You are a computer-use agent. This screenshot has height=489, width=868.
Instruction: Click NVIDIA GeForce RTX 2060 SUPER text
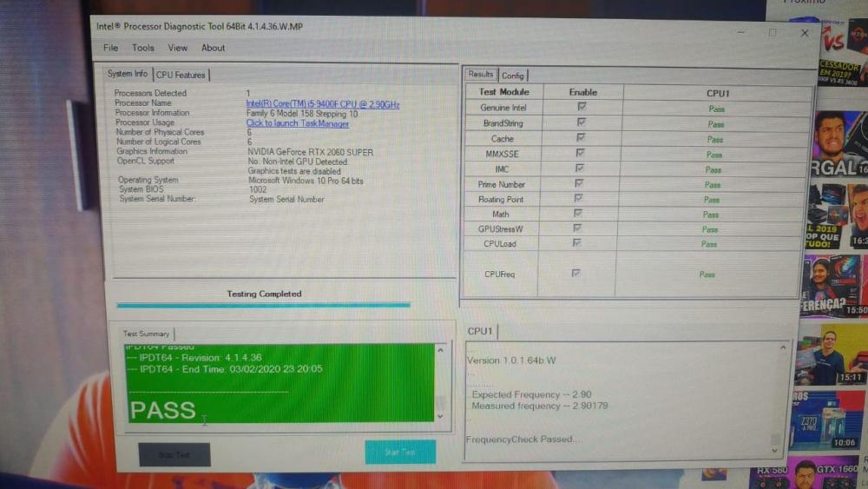[310, 152]
